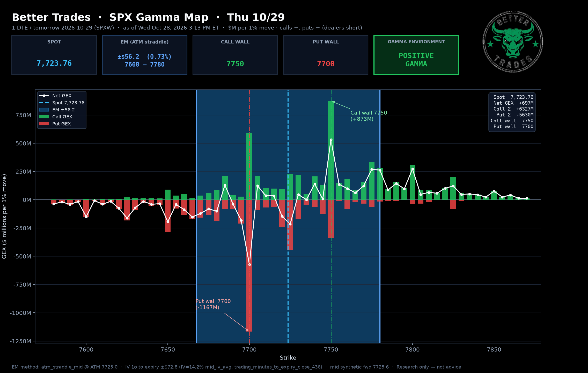Click the 'Net GEX +697M' stats line

513,103
